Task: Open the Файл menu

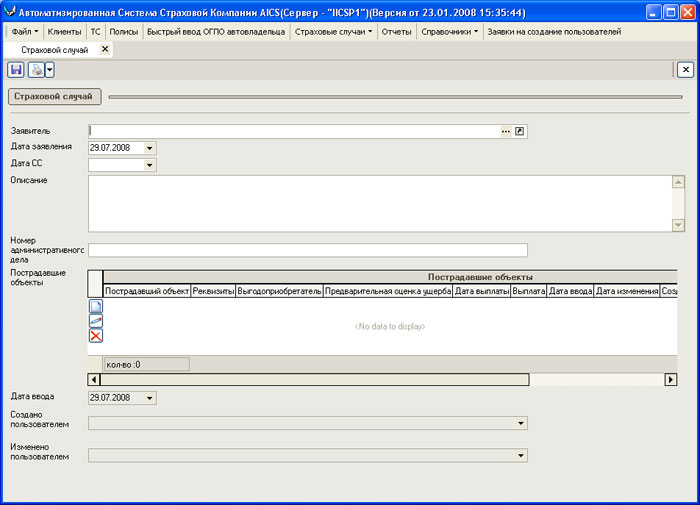Action: point(24,32)
